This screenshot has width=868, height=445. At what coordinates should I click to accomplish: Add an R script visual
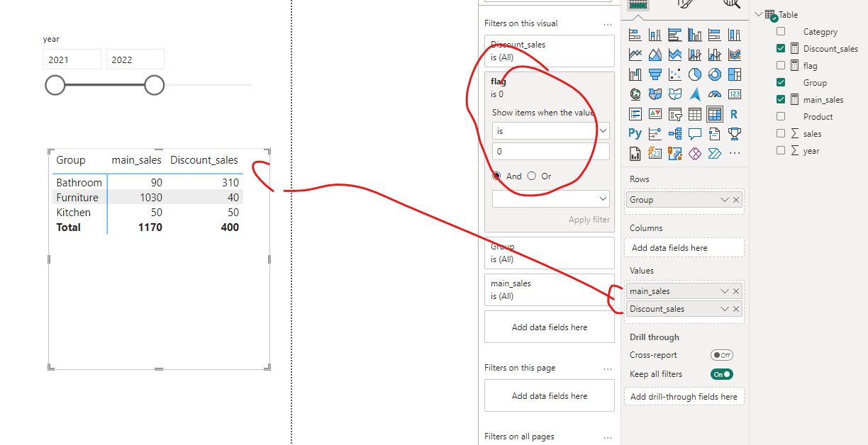735,114
